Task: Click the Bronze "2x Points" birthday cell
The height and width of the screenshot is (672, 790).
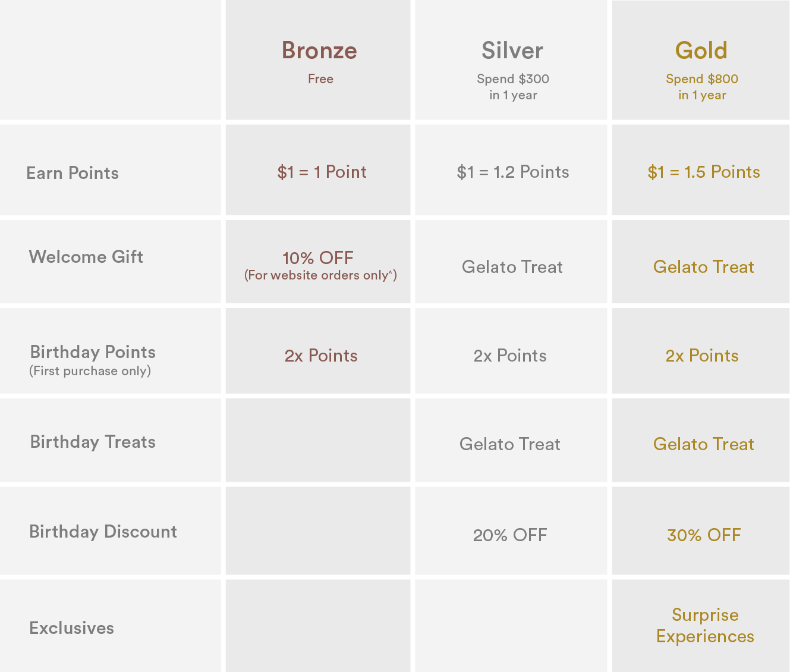Action: point(321,356)
